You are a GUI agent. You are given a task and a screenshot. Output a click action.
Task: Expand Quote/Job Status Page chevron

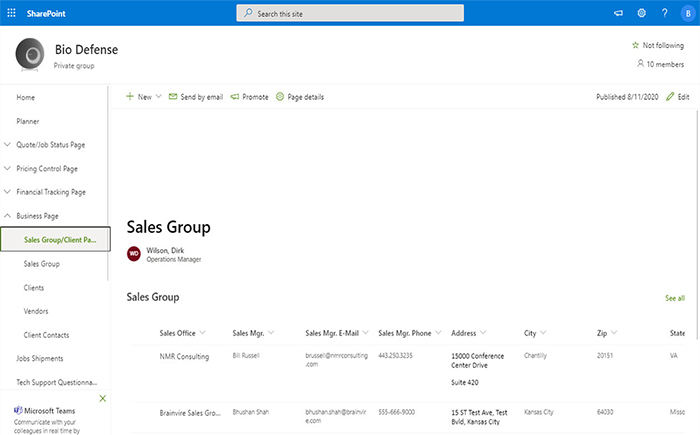[x=7, y=144]
